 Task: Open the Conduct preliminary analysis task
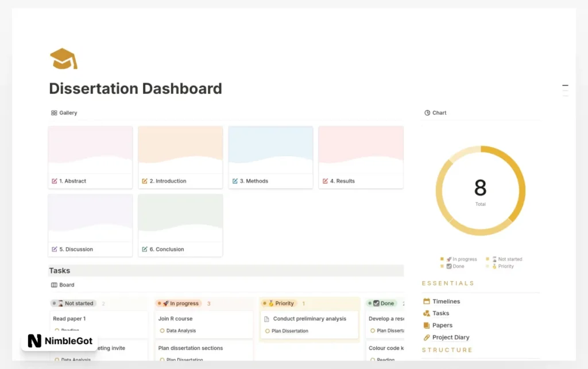pos(310,324)
